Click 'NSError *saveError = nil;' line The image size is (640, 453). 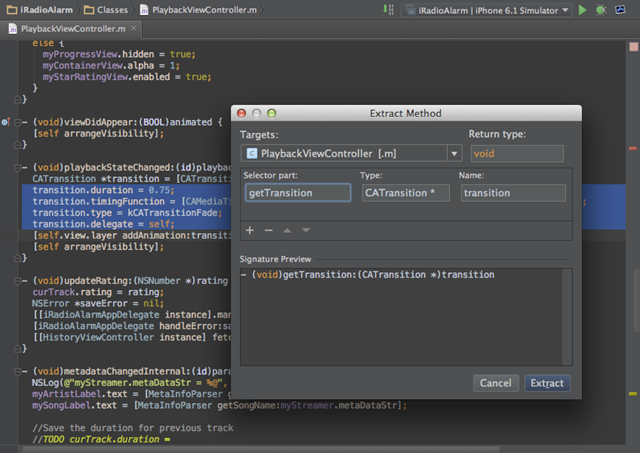click(98, 304)
